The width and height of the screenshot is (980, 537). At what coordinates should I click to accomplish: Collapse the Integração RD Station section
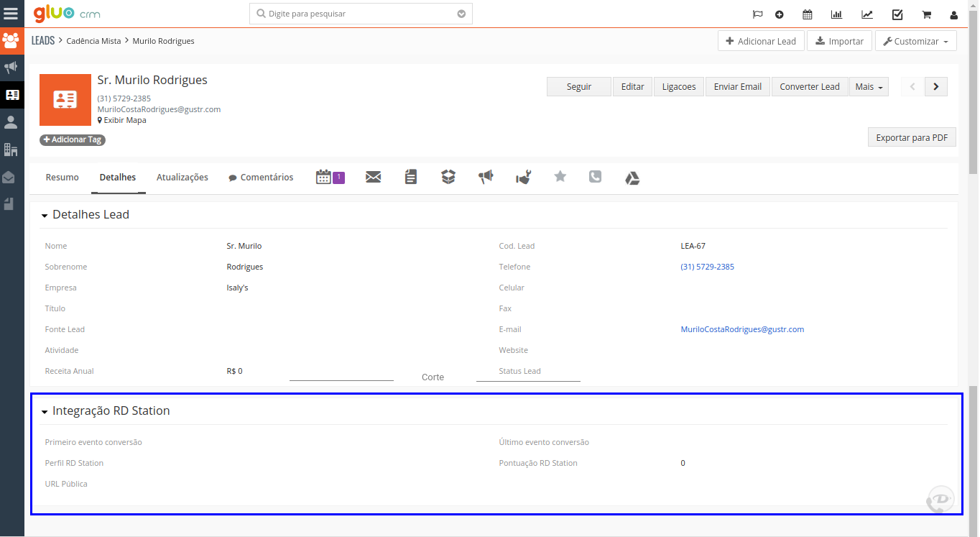click(45, 412)
